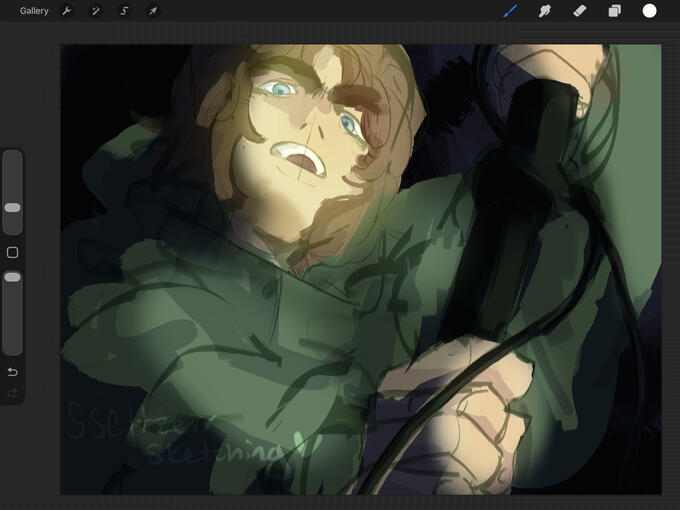This screenshot has width=680, height=510.
Task: Select the Smudge tool
Action: click(545, 11)
